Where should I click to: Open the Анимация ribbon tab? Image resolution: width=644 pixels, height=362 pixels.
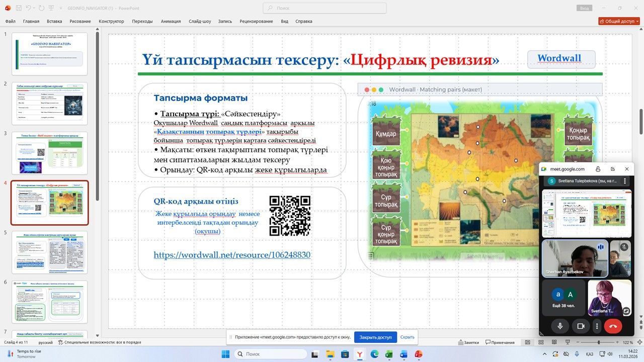point(171,21)
